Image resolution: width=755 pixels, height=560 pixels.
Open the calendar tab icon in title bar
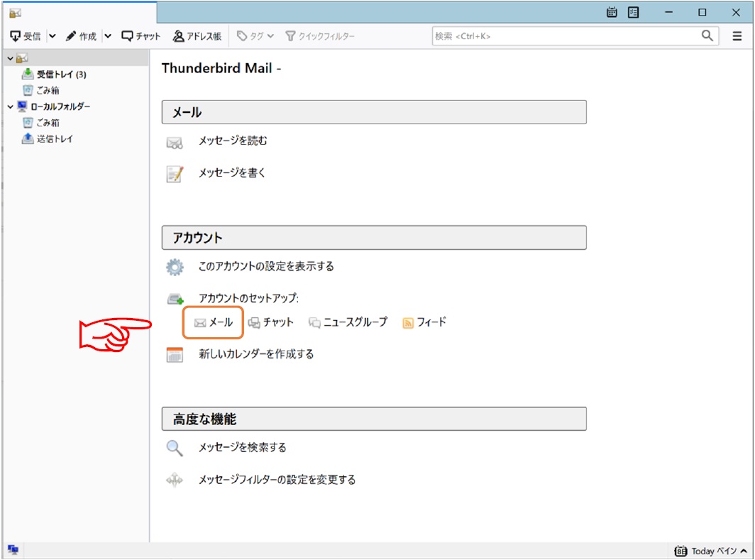pyautogui.click(x=612, y=13)
